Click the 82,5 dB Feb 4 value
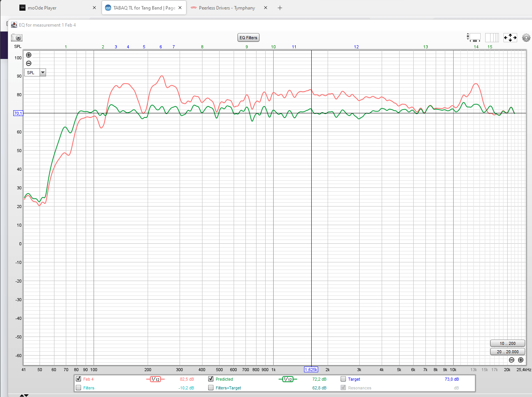The width and height of the screenshot is (532, 397). tap(187, 379)
